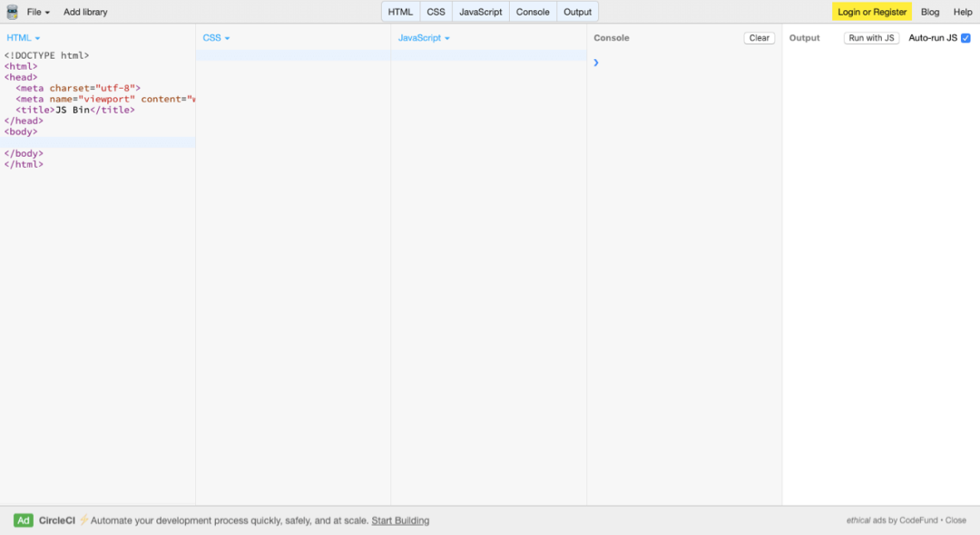
Task: Click the closing </html> tag line
Action: coord(24,165)
